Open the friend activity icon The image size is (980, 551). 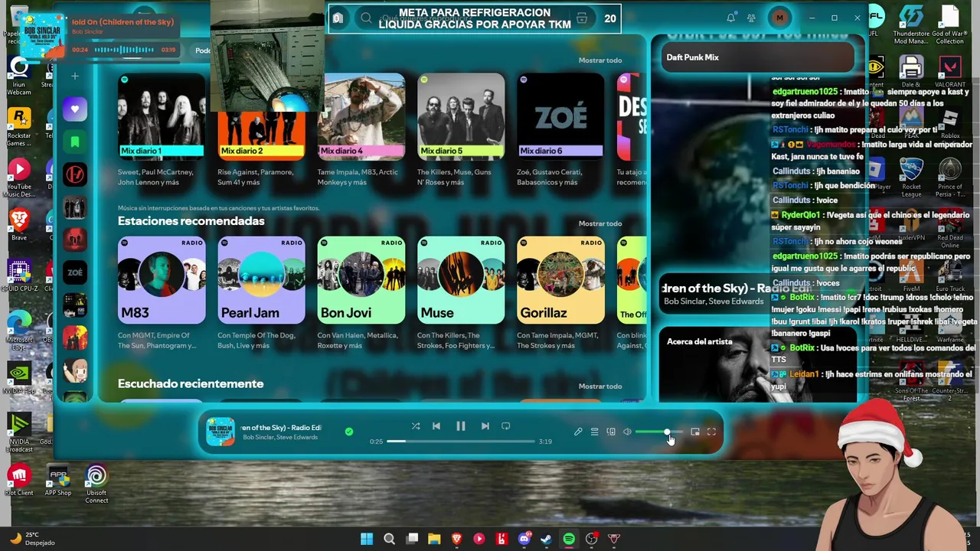[x=752, y=18]
